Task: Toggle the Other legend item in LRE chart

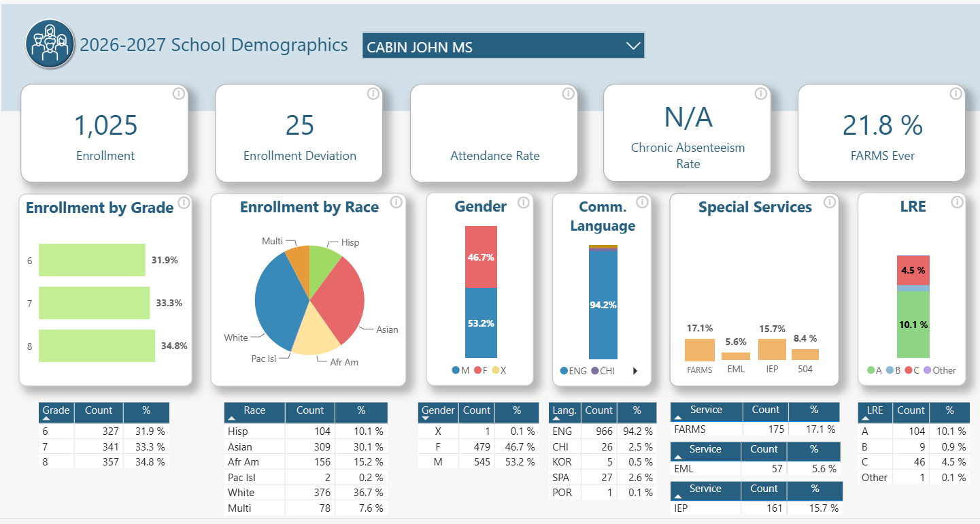Action: [939, 370]
